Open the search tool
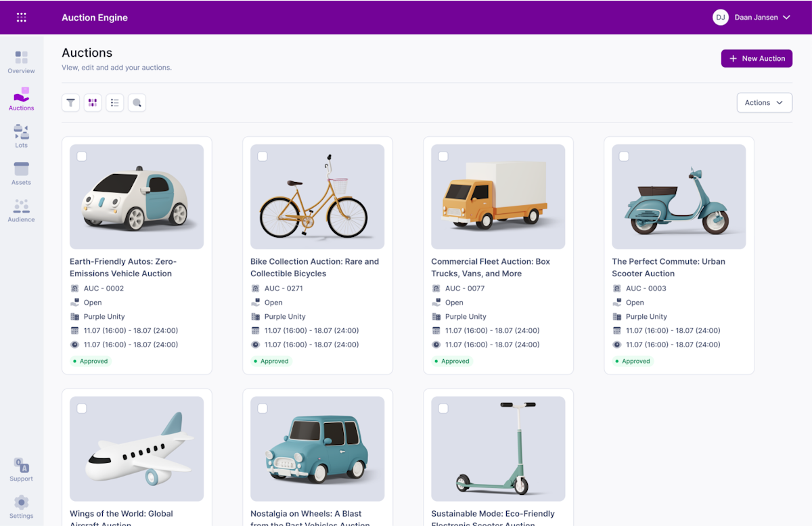Screen dimensions: 812x526 (x=137, y=102)
